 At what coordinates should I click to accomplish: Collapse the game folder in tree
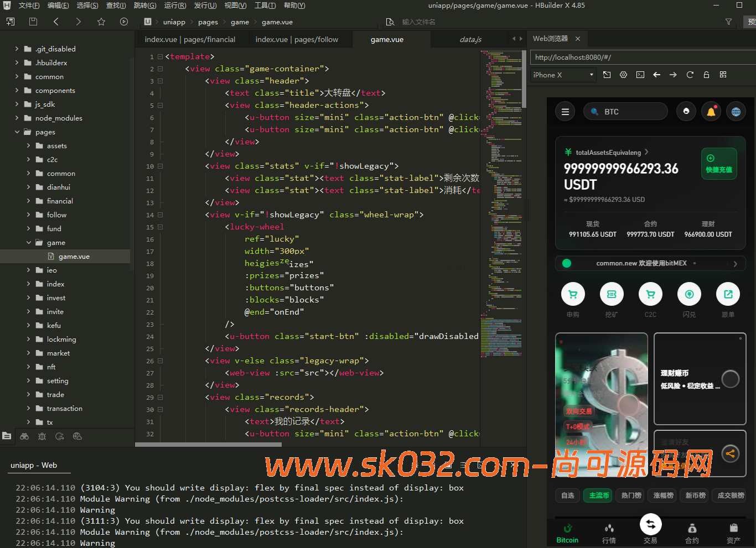29,242
